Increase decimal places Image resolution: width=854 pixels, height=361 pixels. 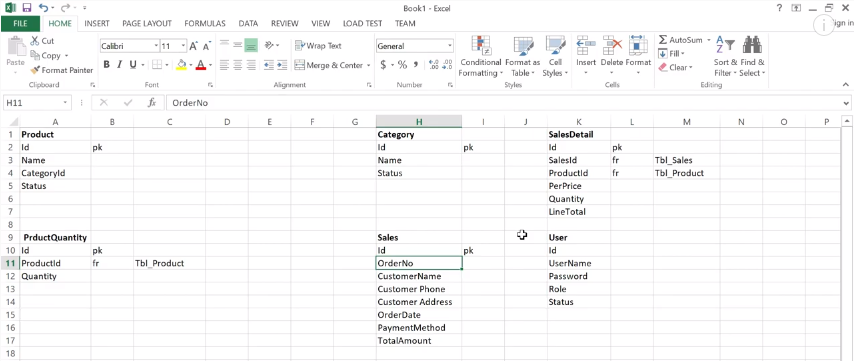[x=434, y=65]
